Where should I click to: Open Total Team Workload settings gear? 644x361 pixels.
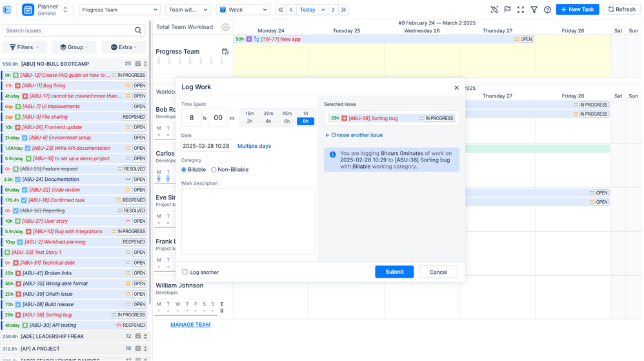point(225,27)
